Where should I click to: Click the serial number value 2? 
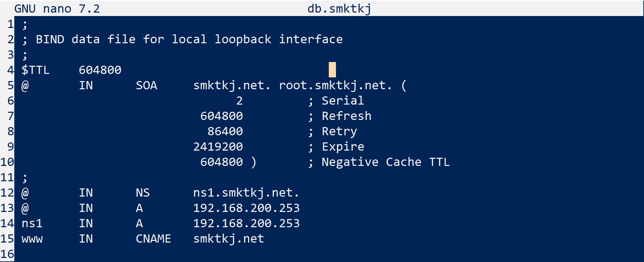tap(239, 101)
